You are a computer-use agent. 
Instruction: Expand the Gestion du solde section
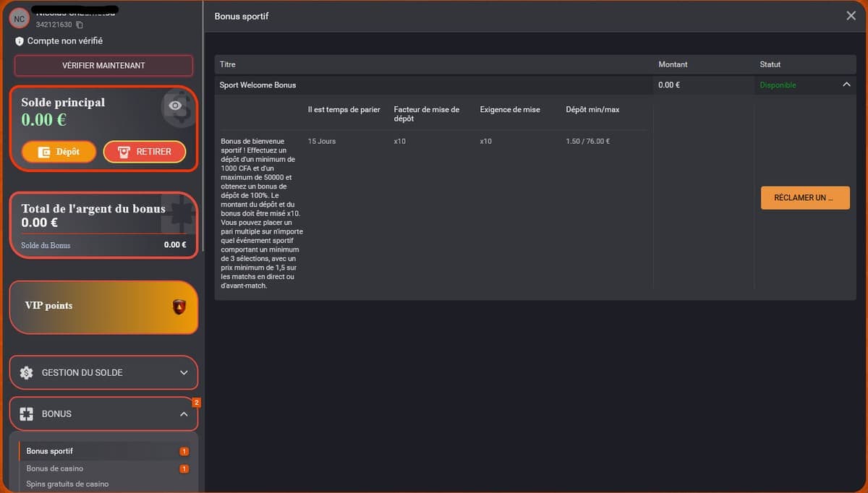point(184,373)
